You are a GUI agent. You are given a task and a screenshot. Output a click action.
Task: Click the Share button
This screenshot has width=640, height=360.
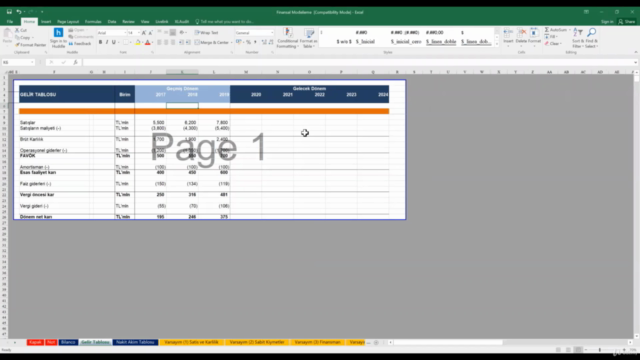[x=627, y=22]
